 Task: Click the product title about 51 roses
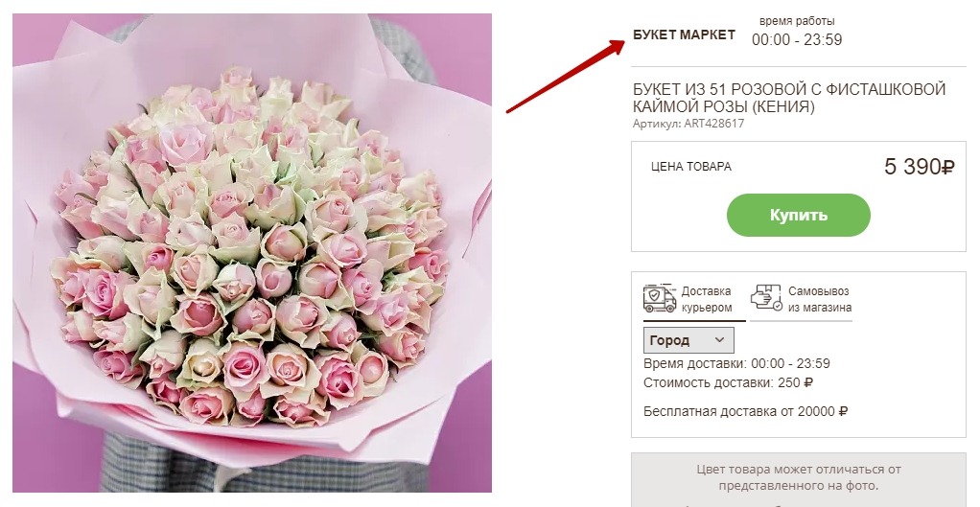[789, 98]
